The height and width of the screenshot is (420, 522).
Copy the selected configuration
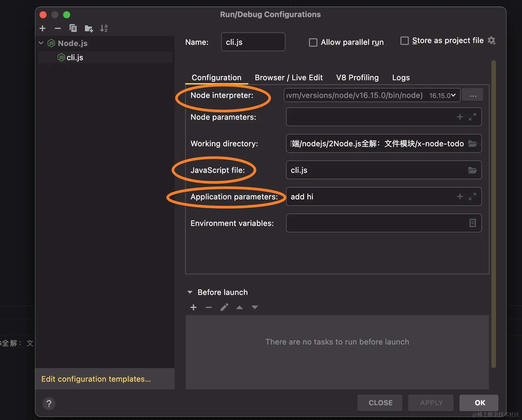(73, 28)
